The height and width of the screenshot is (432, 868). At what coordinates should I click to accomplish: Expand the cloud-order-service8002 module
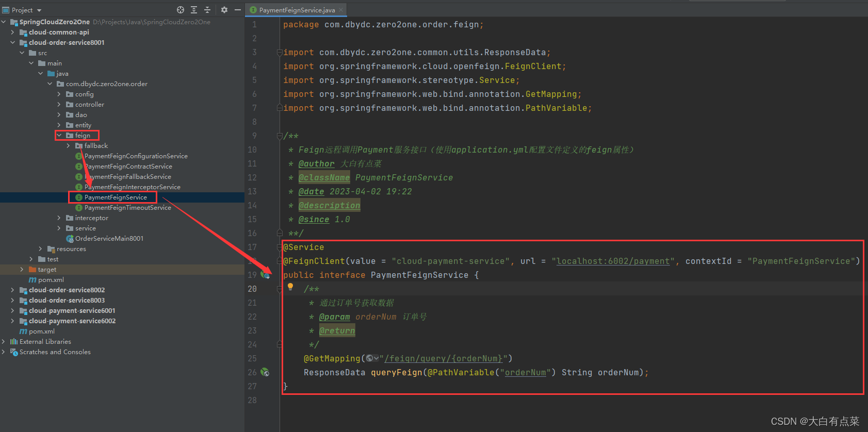tap(13, 290)
